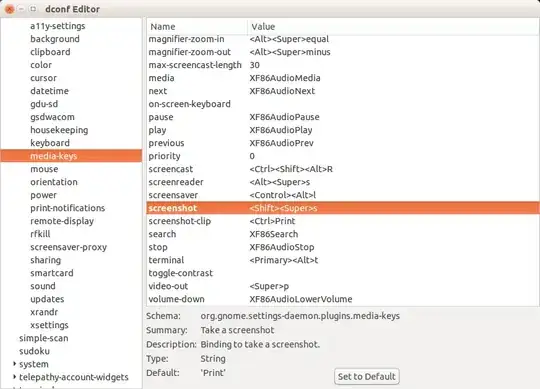Select the screensaver key row
This screenshot has height=389, width=540.
(x=343, y=195)
